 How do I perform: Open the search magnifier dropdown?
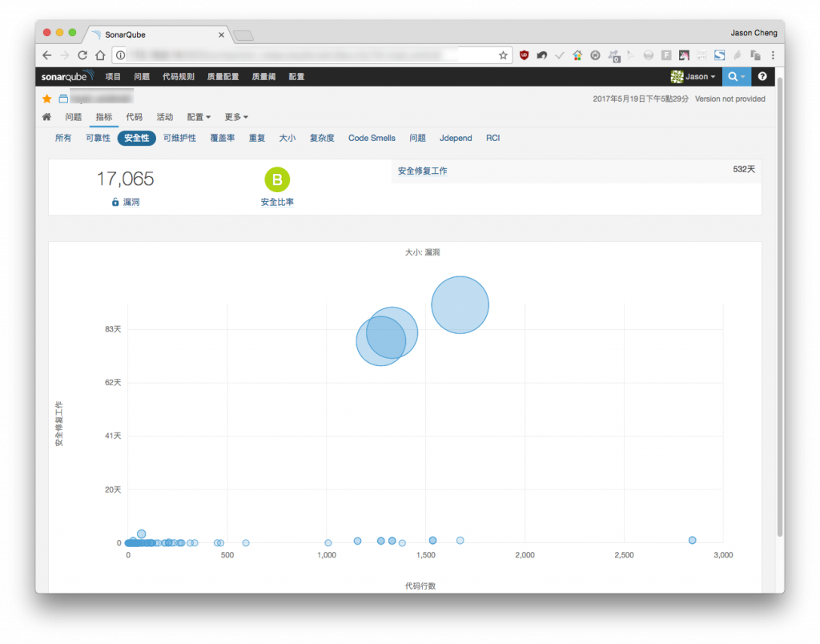737,76
